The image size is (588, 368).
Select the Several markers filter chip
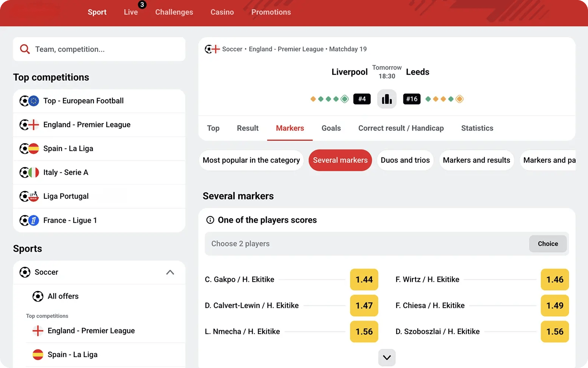340,160
